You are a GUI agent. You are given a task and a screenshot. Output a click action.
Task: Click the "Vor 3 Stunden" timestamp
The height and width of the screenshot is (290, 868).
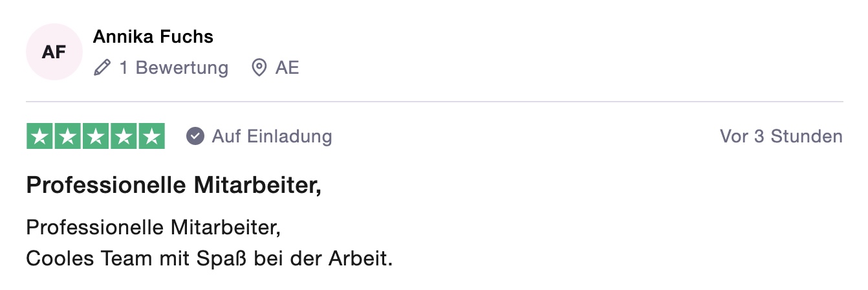781,137
